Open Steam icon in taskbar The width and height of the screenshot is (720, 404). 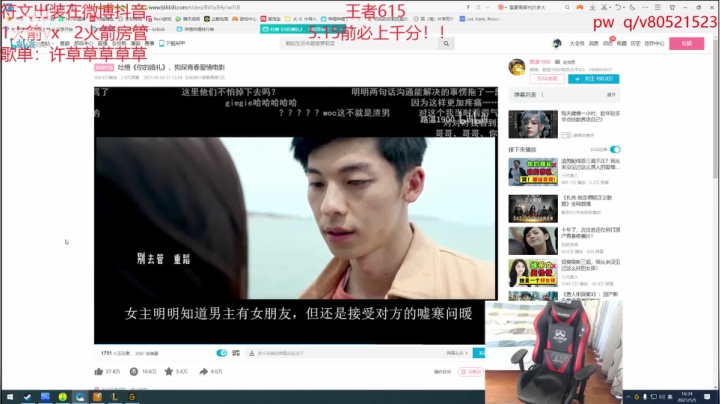pyautogui.click(x=28, y=397)
